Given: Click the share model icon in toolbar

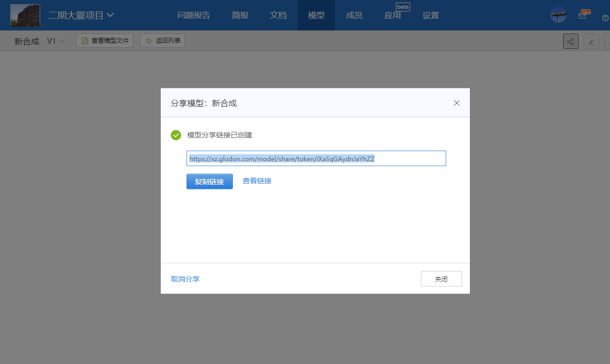Looking at the screenshot, I should [571, 41].
